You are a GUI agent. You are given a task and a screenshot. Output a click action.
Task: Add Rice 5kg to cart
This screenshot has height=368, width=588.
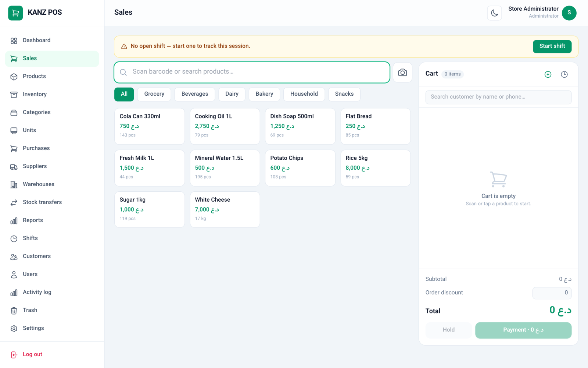click(376, 168)
